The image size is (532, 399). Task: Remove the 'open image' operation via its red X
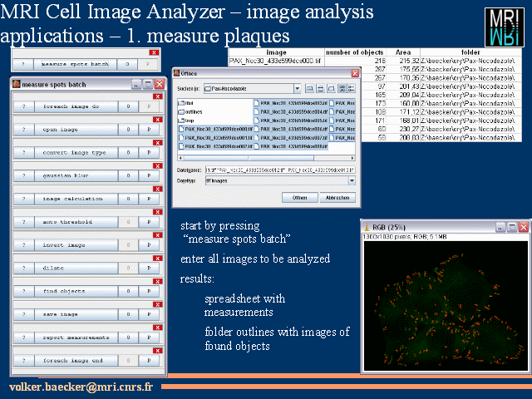(157, 120)
